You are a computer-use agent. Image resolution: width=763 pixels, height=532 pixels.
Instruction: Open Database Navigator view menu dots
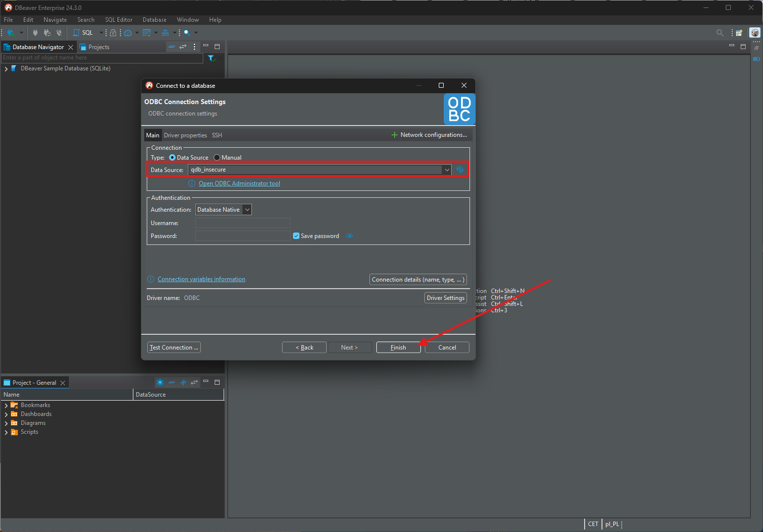point(194,47)
